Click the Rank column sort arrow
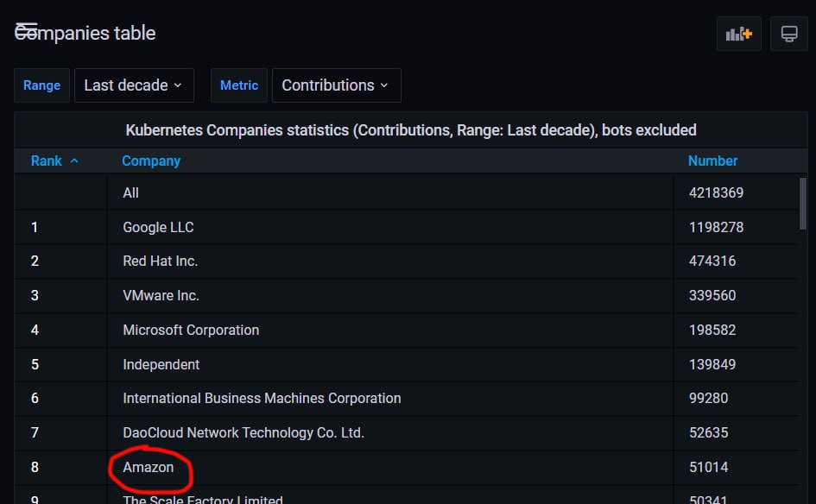The width and height of the screenshot is (816, 504). pos(74,161)
